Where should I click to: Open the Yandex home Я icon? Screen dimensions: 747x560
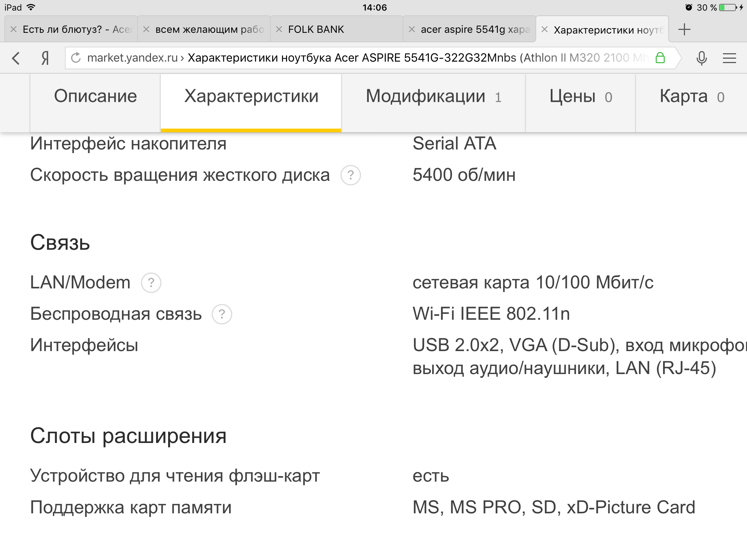click(45, 58)
